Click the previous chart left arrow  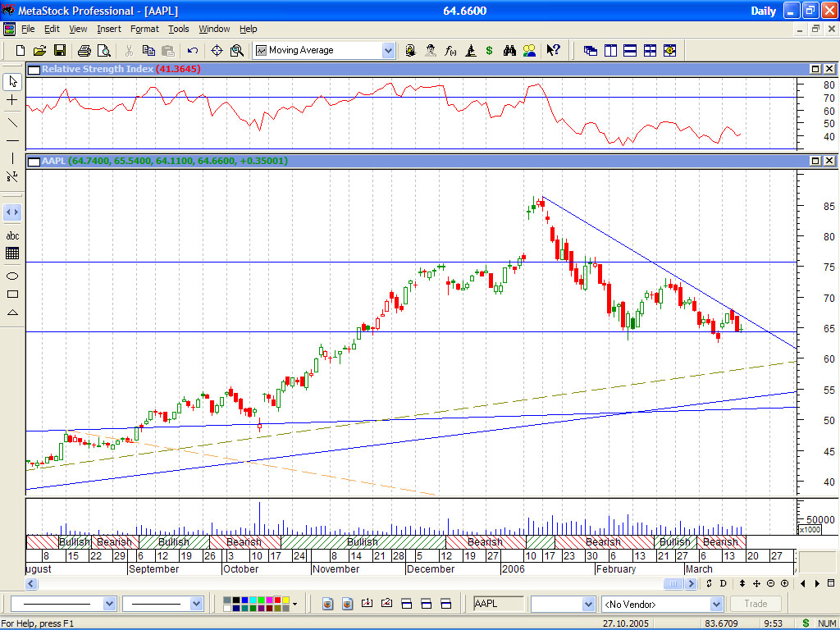pyautogui.click(x=802, y=583)
